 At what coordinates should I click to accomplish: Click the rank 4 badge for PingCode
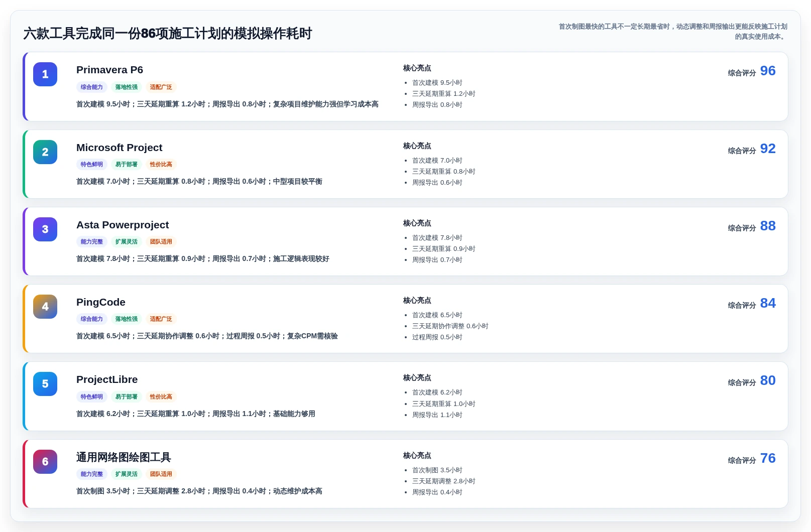click(45, 307)
